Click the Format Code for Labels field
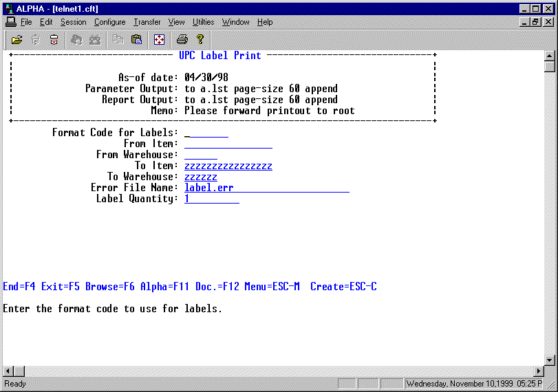This screenshot has height=392, width=558. 206,133
